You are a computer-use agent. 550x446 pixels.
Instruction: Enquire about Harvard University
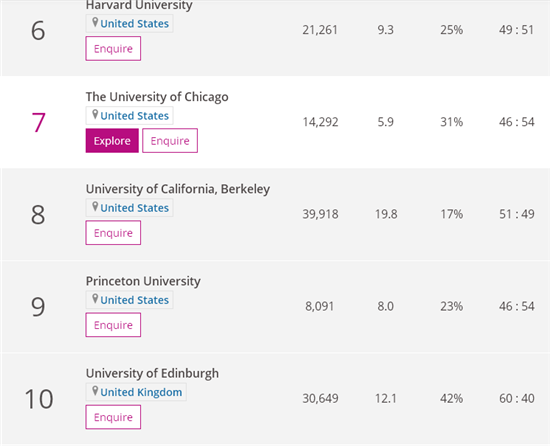[x=113, y=48]
